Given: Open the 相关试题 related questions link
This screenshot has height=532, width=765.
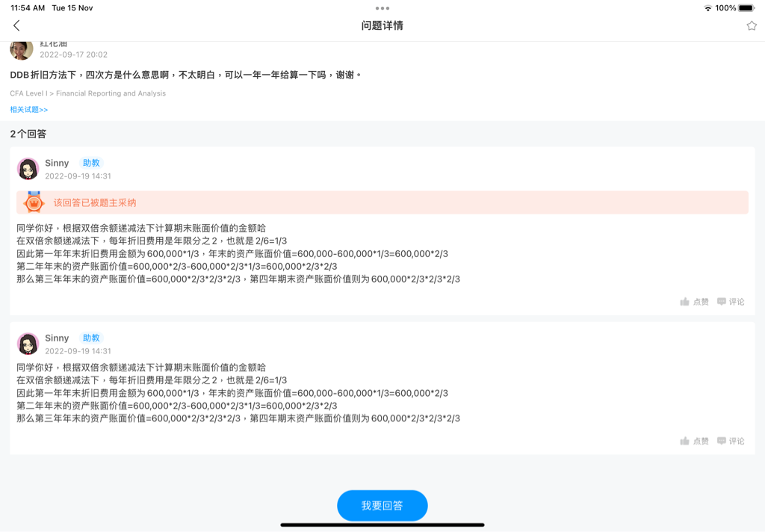Looking at the screenshot, I should point(29,110).
